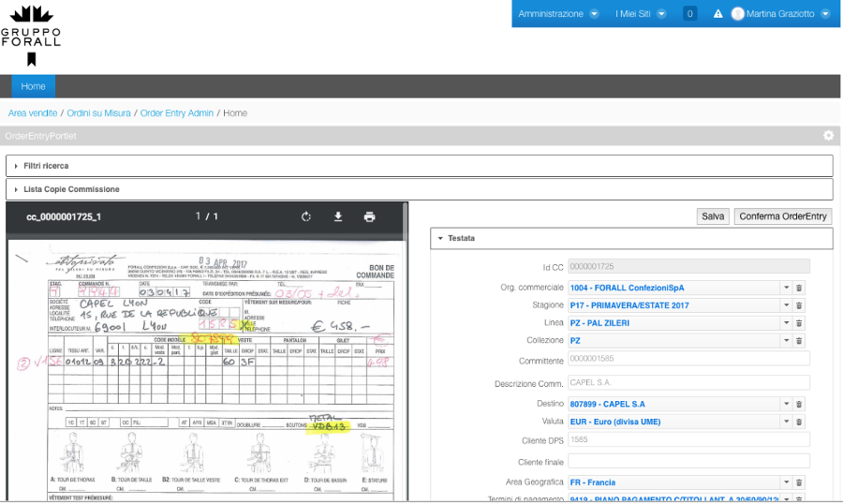Rotate the PDF document view
Image resolution: width=843 pixels, height=504 pixels.
[306, 216]
